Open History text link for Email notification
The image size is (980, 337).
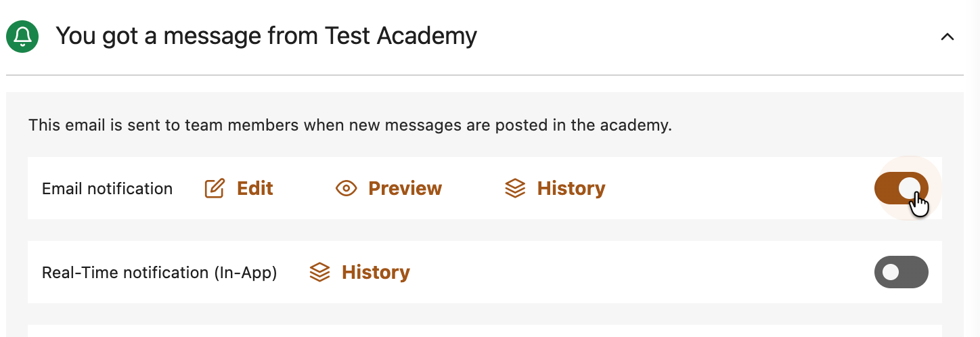tap(571, 188)
